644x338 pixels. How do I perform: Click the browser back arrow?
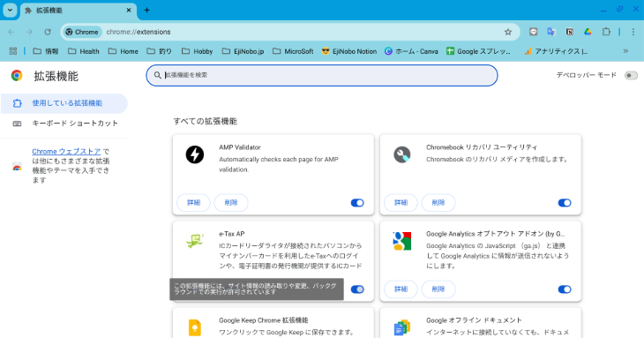click(x=11, y=32)
